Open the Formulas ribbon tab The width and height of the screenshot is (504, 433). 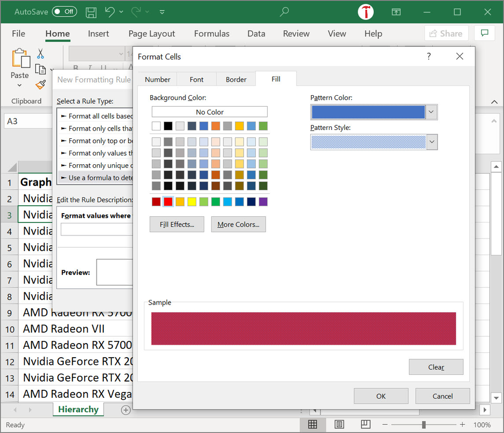click(x=211, y=34)
